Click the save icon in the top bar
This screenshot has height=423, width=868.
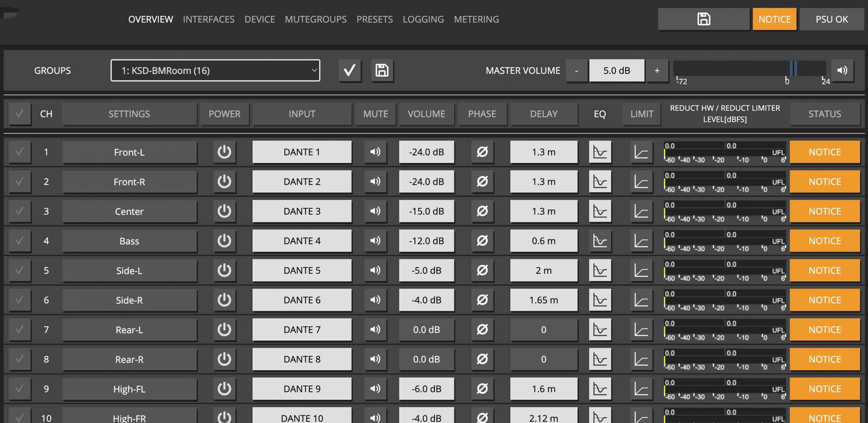704,19
